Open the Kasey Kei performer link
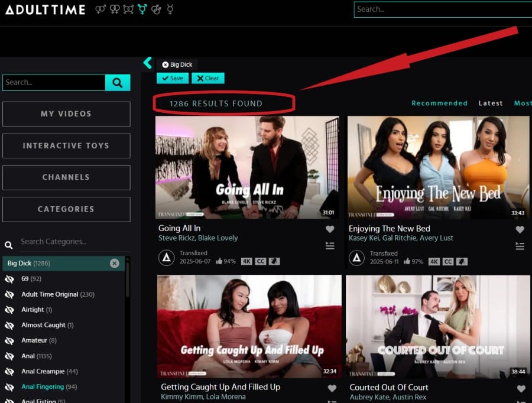 [364, 238]
